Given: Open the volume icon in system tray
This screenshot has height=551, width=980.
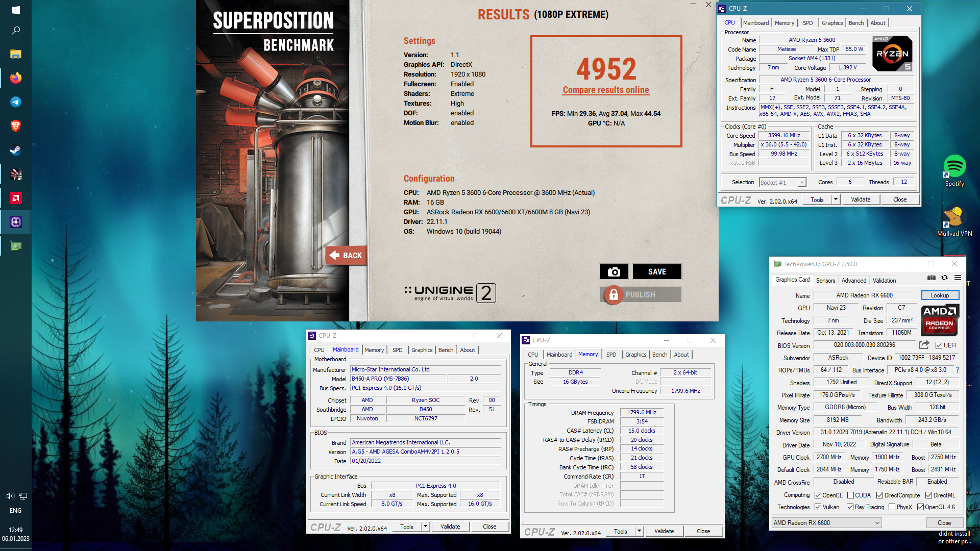Looking at the screenshot, I should tap(9, 496).
